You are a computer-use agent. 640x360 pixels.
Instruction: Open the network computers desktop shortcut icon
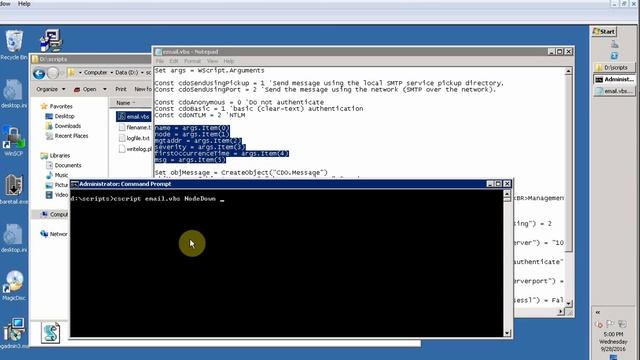(51, 40)
